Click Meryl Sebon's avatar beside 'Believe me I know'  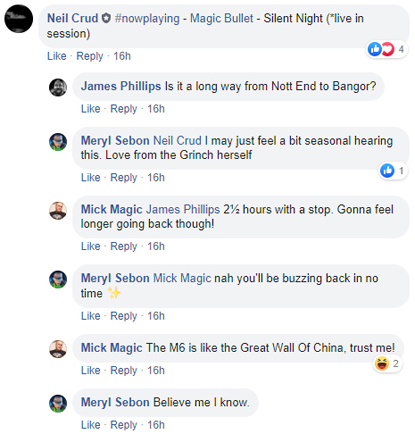click(x=58, y=403)
